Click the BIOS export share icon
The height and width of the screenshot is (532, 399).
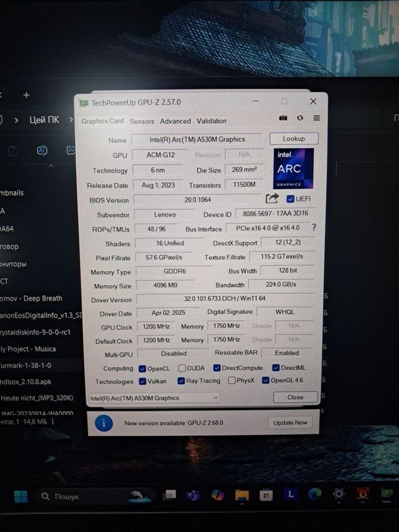pyautogui.click(x=272, y=198)
